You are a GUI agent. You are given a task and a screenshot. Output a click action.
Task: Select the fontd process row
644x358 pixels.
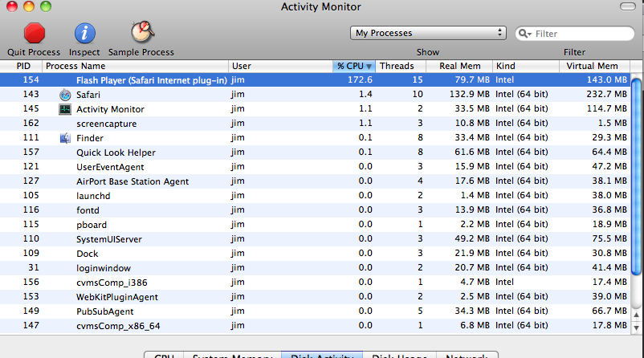(315, 210)
